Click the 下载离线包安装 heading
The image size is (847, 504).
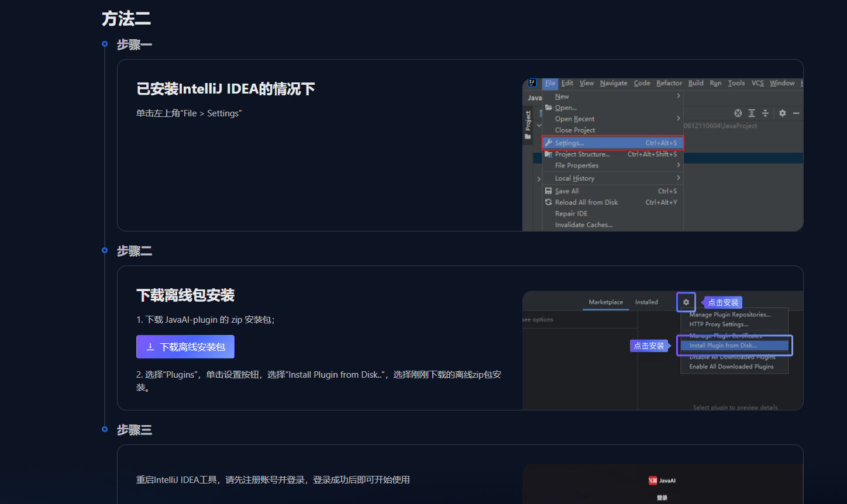pyautogui.click(x=185, y=295)
